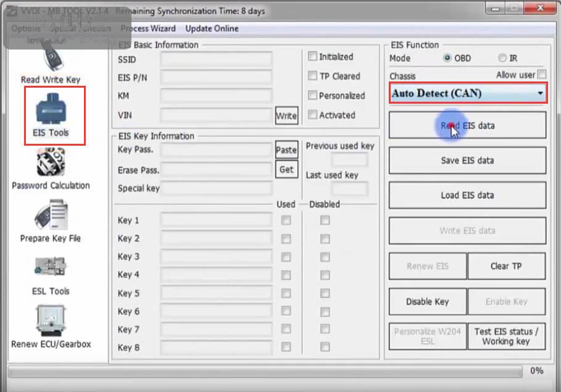Check the Key 3 Disabled checkbox

[x=325, y=257]
